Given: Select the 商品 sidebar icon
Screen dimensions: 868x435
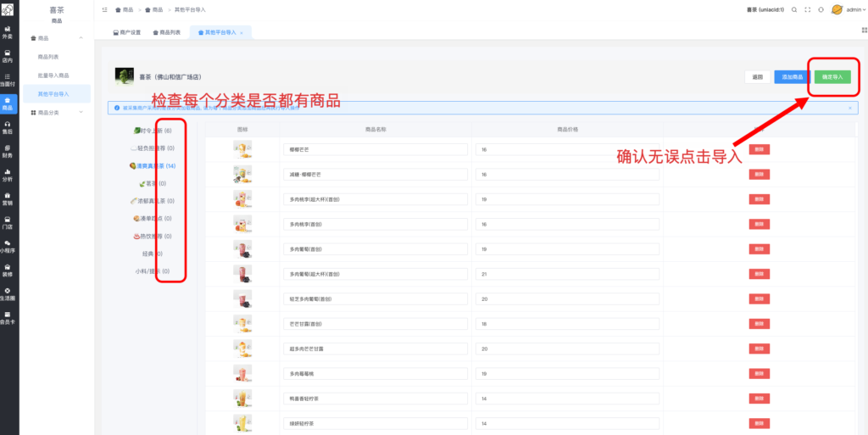Looking at the screenshot, I should (x=7, y=103).
